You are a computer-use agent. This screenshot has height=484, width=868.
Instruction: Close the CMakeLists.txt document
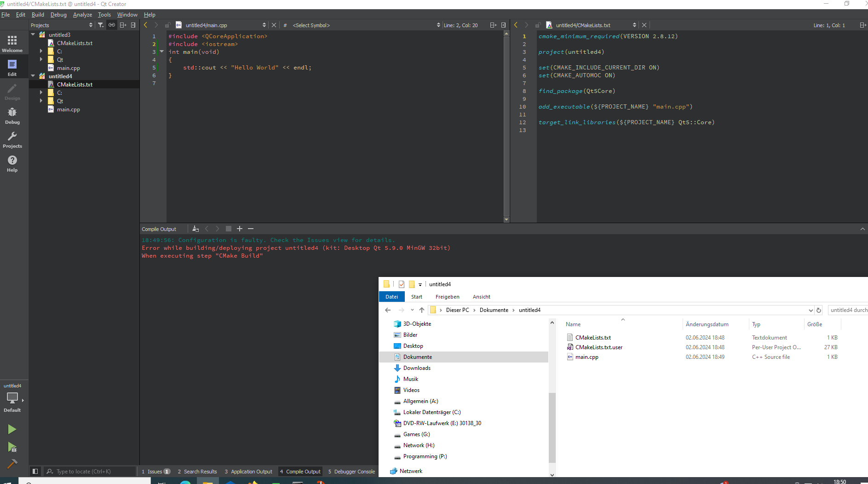click(644, 25)
